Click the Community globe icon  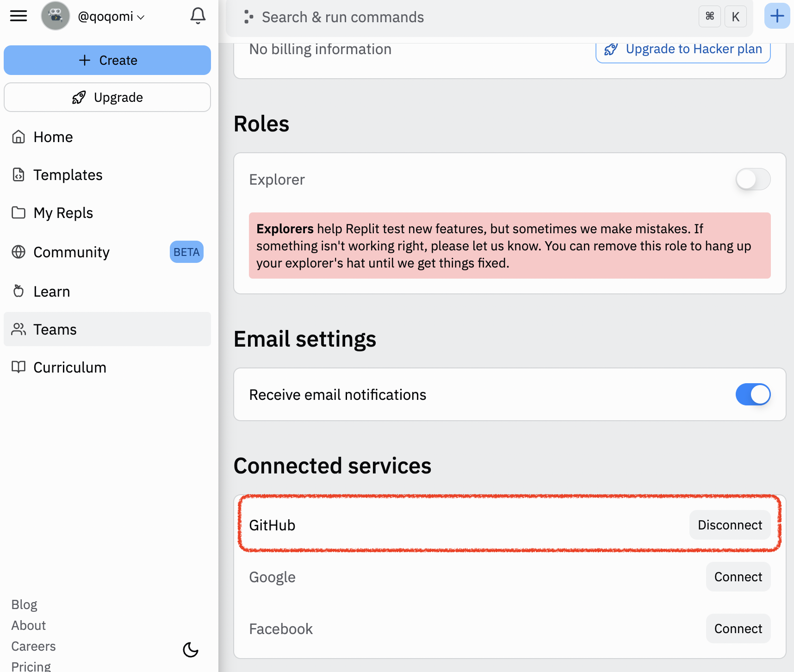[x=19, y=252]
